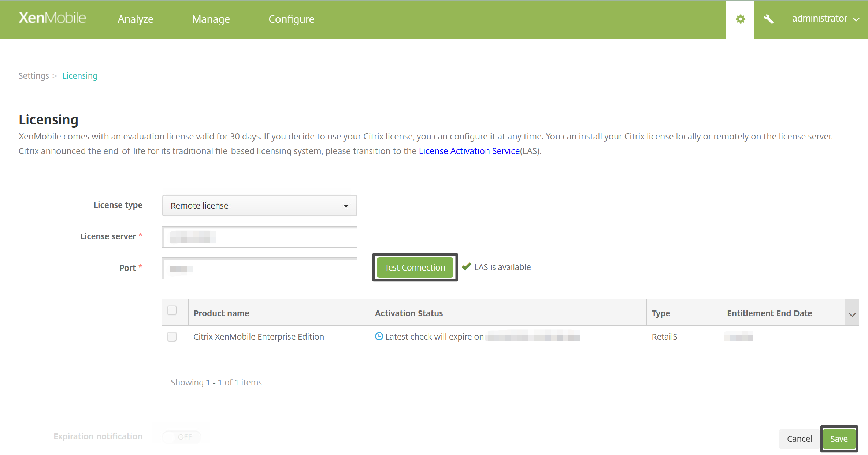Expand the table column options chevron

(852, 314)
